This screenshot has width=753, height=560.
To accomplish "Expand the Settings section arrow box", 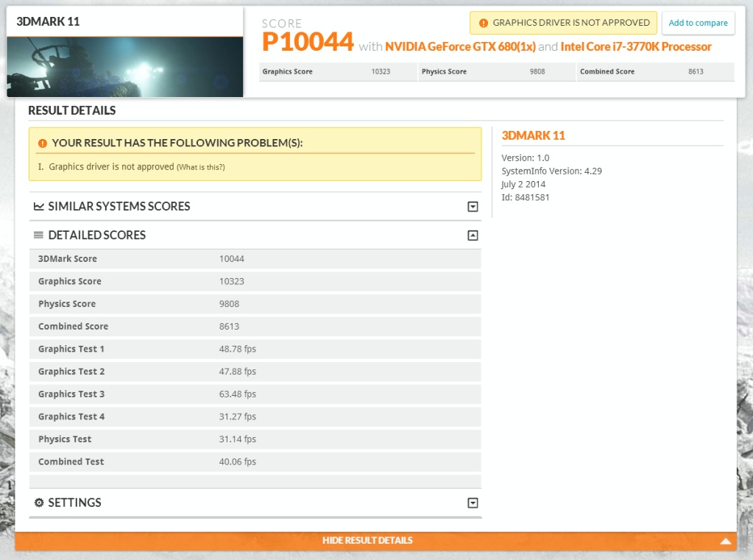I will pyautogui.click(x=473, y=503).
